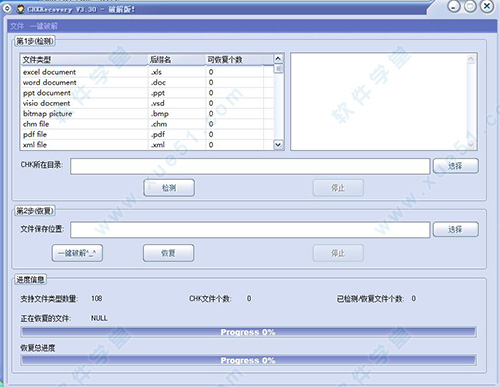Sort by the 可恢复个数 column header

234,60
